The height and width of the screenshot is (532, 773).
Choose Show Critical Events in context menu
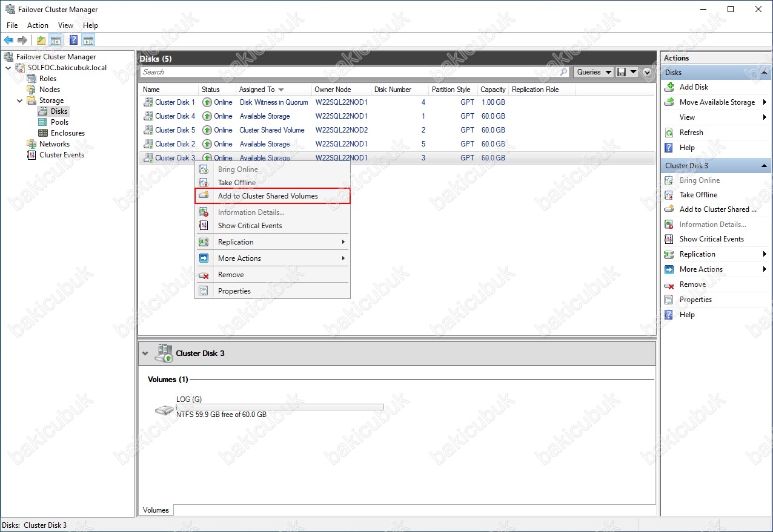tap(273, 226)
